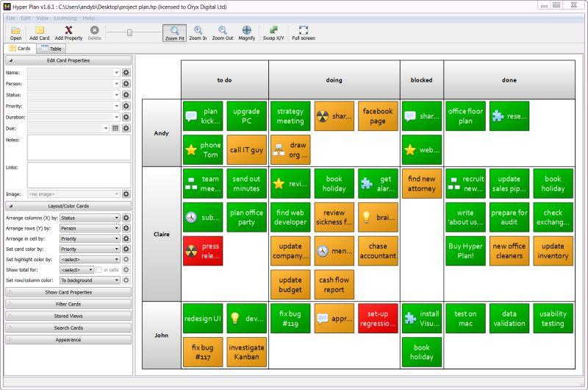The image size is (588, 390).
Task: Select the 'Buy Hyper Plan!' card
Action: click(465, 251)
